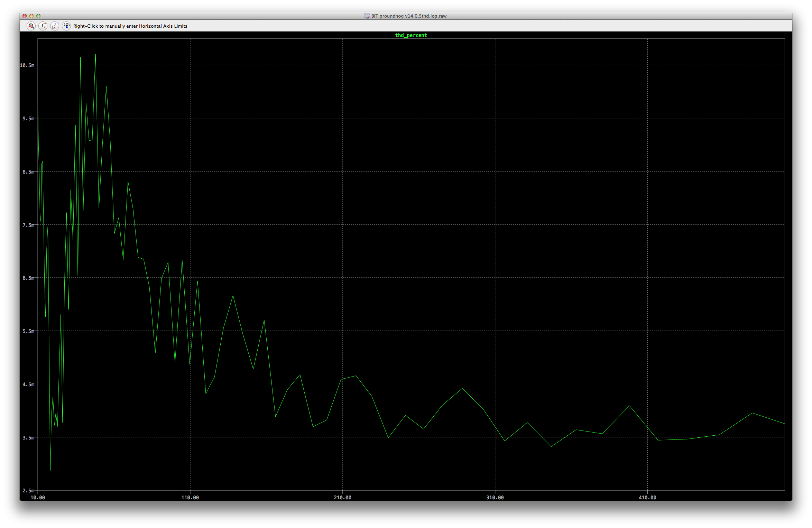Viewport: 812px width, 528px height.
Task: Click the 9.5m vertical axis label
Action: click(x=28, y=119)
